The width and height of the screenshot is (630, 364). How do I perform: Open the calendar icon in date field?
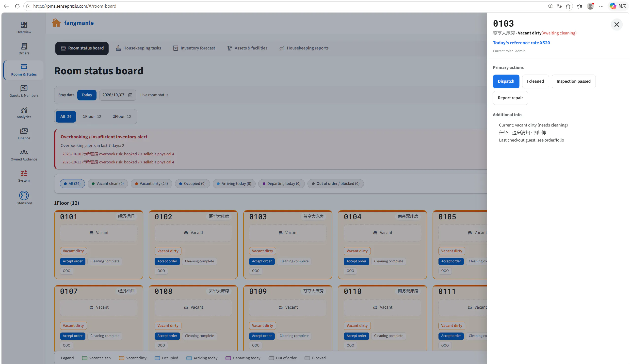point(130,95)
